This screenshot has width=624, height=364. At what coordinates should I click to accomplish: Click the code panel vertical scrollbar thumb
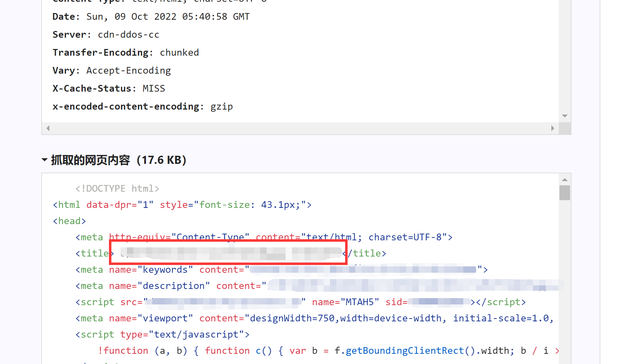click(565, 193)
